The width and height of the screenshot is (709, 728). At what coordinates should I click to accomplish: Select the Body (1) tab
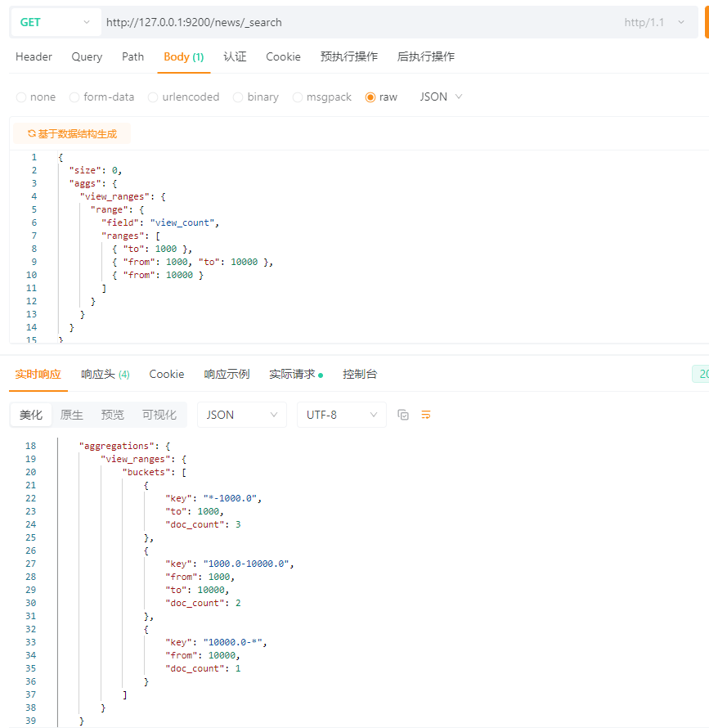coord(184,56)
